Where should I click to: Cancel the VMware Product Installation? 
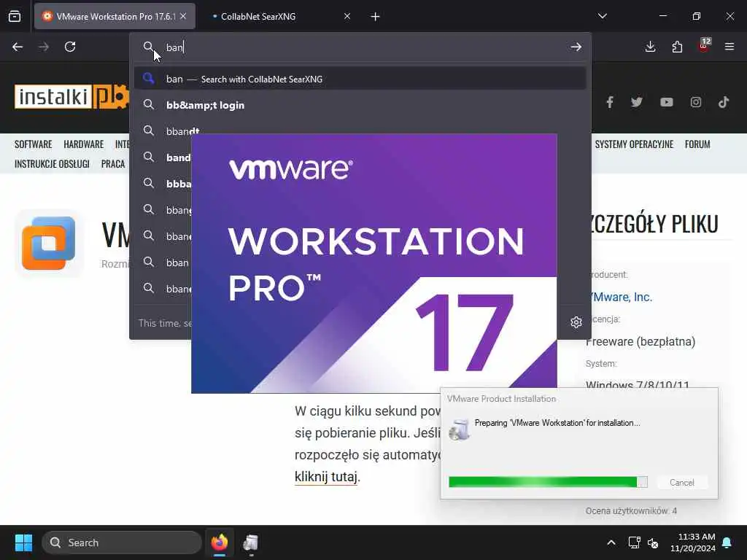click(x=682, y=483)
